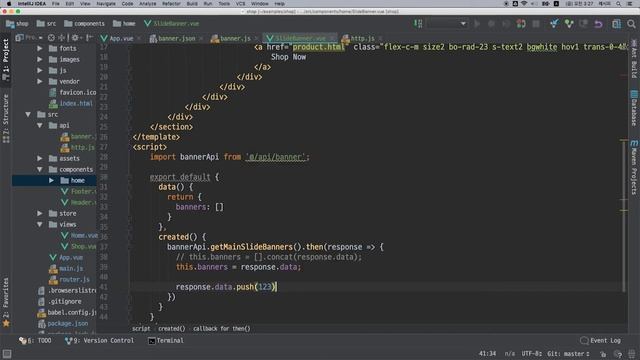
Task: Select package.json in project tree
Action: pyautogui.click(x=68, y=324)
